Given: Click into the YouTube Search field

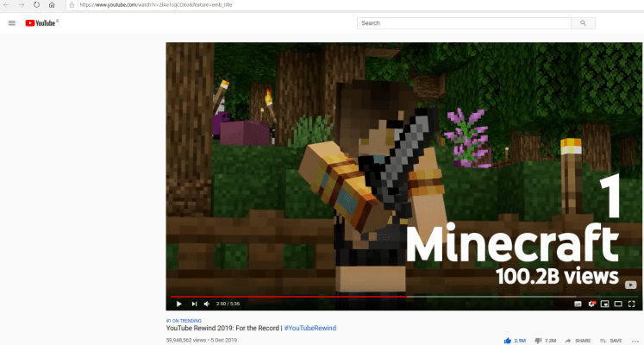Looking at the screenshot, I should [464, 23].
